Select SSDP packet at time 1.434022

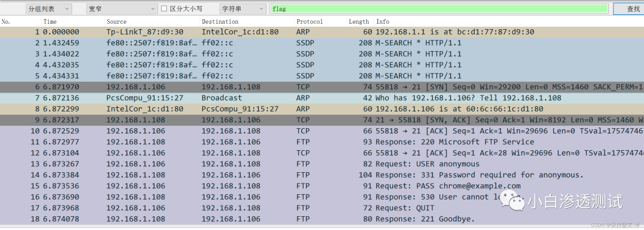tap(322, 54)
